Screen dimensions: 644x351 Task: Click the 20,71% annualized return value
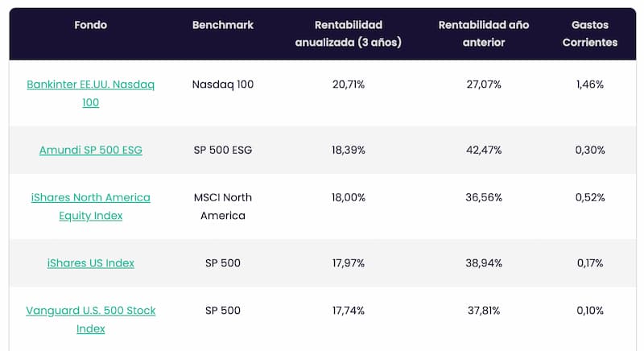click(x=349, y=85)
